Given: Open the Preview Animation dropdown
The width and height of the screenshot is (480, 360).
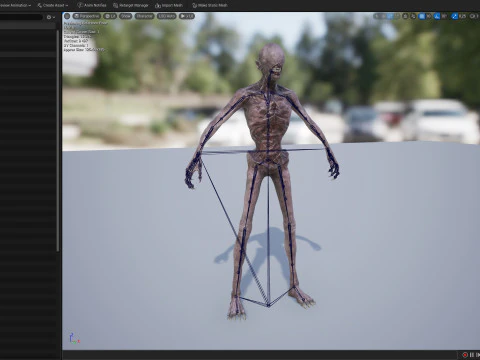Looking at the screenshot, I should pos(15,5).
